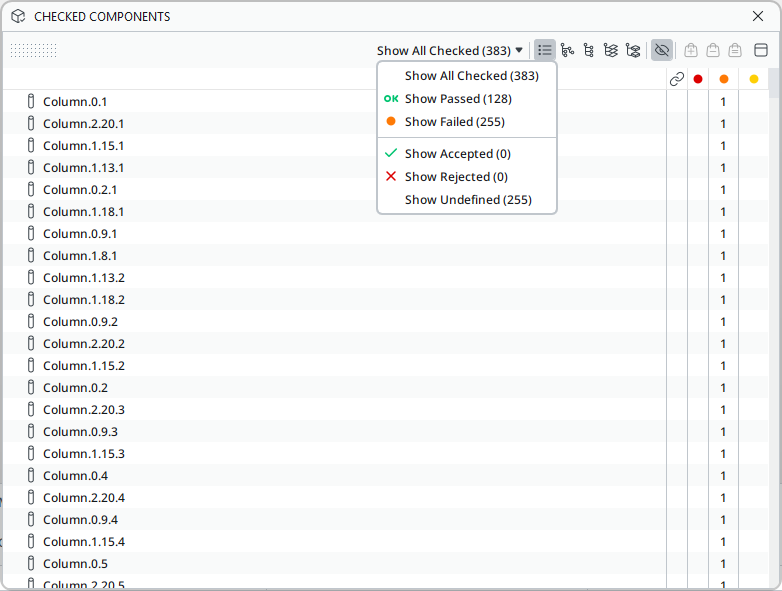
Task: Click the red severity dot column header
Action: pos(698,79)
